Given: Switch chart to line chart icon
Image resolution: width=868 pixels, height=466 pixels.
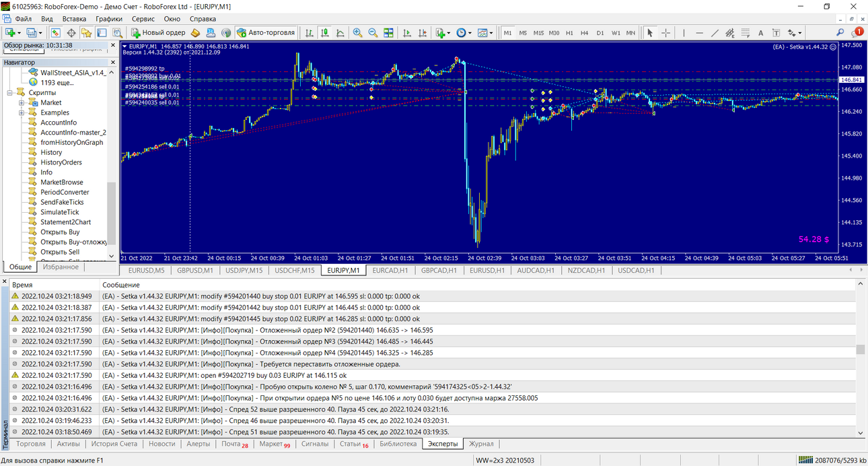Looking at the screenshot, I should click(340, 32).
